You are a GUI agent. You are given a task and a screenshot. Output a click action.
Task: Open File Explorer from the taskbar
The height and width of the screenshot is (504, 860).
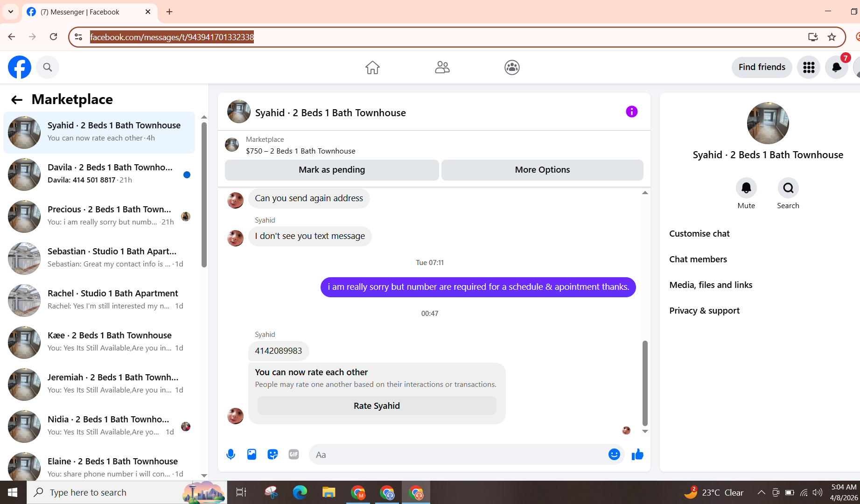329,492
